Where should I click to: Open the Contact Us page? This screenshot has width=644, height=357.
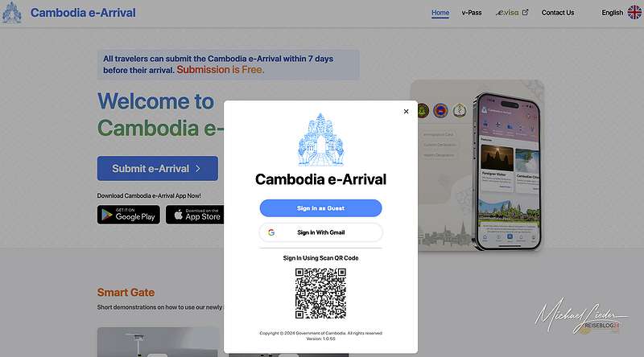tap(558, 13)
